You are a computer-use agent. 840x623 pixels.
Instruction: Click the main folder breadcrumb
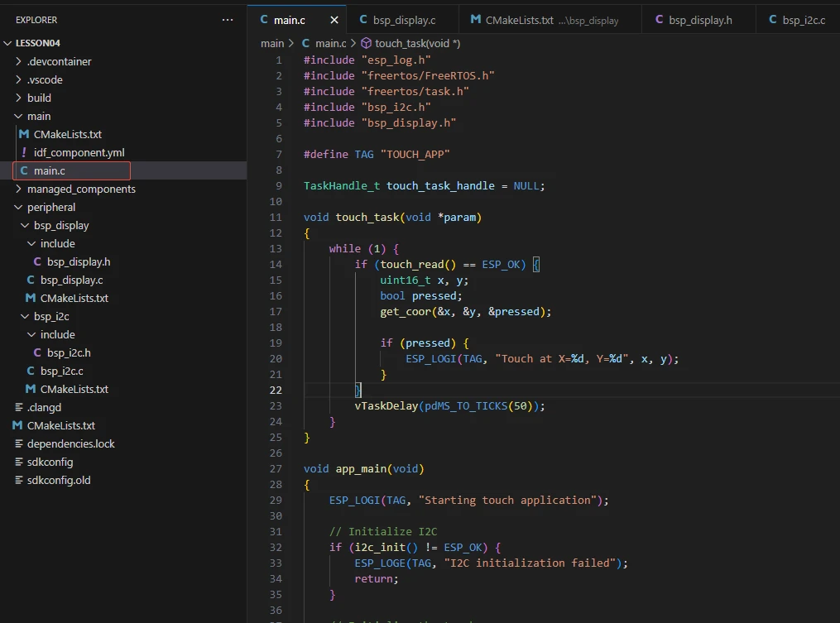click(x=272, y=43)
